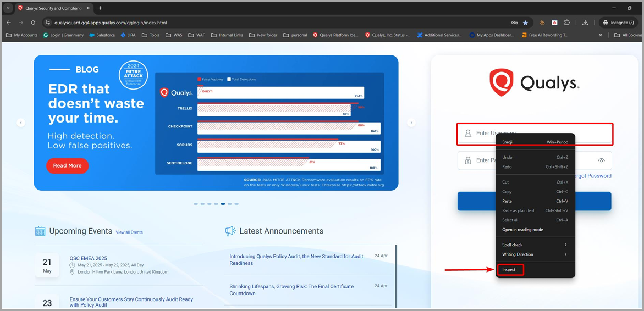
Task: Open Additional Services bookmark
Action: 439,35
